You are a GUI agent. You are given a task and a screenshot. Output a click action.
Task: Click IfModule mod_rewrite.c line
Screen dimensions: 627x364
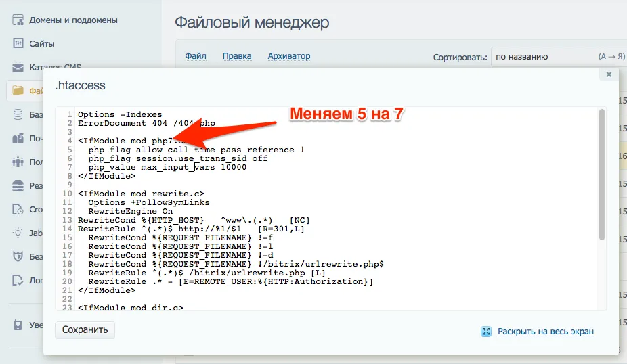coord(141,194)
